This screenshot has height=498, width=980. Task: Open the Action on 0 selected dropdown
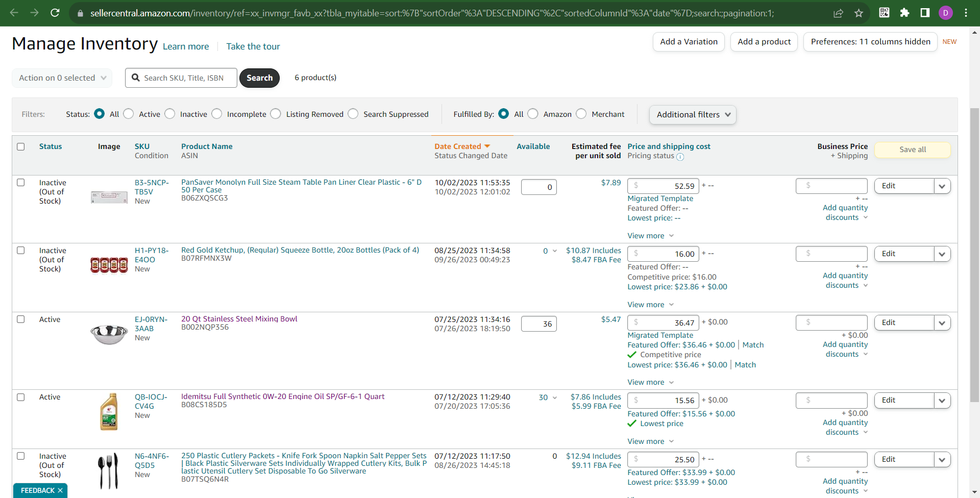click(62, 78)
